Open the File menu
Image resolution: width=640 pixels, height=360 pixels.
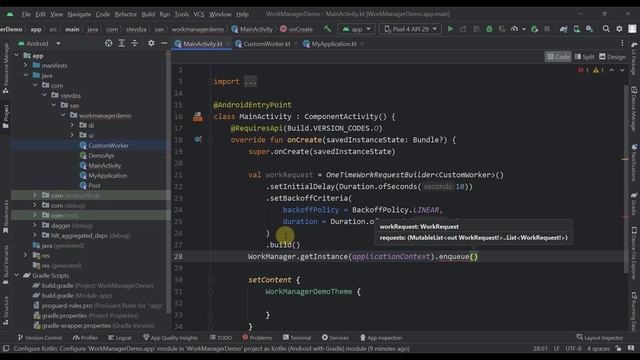click(x=26, y=14)
